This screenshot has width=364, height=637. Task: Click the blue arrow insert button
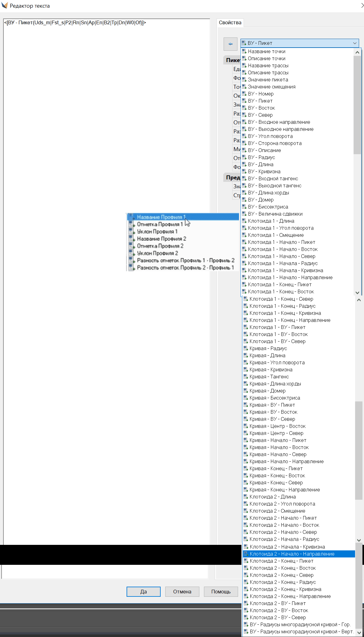(x=230, y=44)
